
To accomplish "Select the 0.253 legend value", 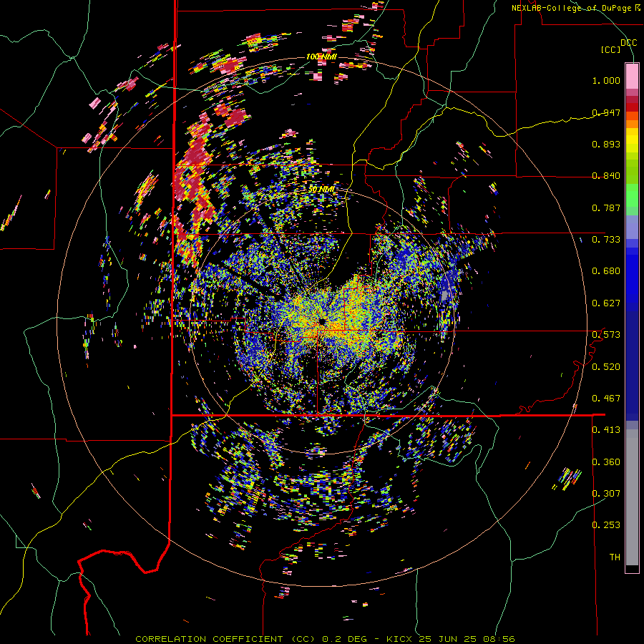I will click(x=606, y=525).
